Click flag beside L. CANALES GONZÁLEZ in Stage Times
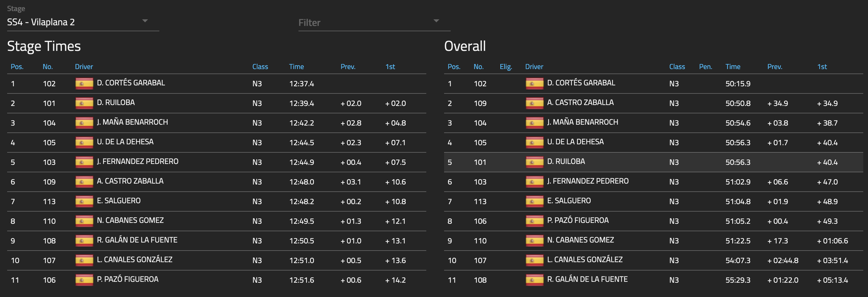868x297 pixels. (84, 260)
